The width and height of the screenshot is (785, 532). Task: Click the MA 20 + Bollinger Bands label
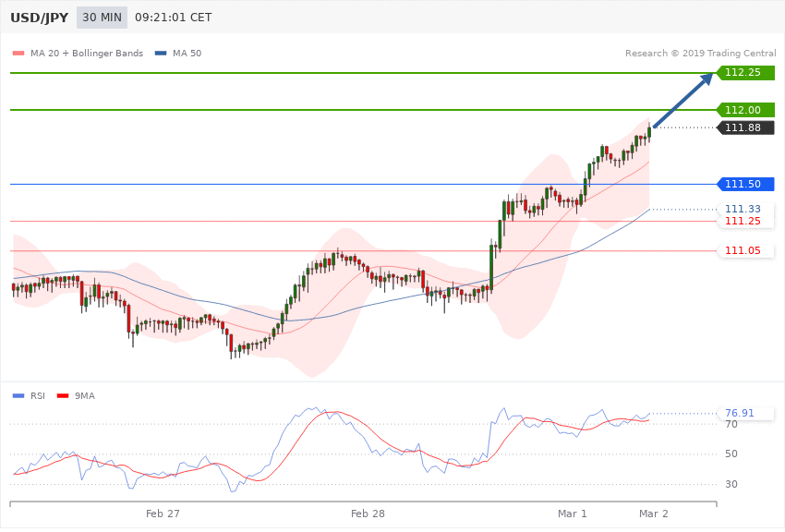click(x=87, y=53)
